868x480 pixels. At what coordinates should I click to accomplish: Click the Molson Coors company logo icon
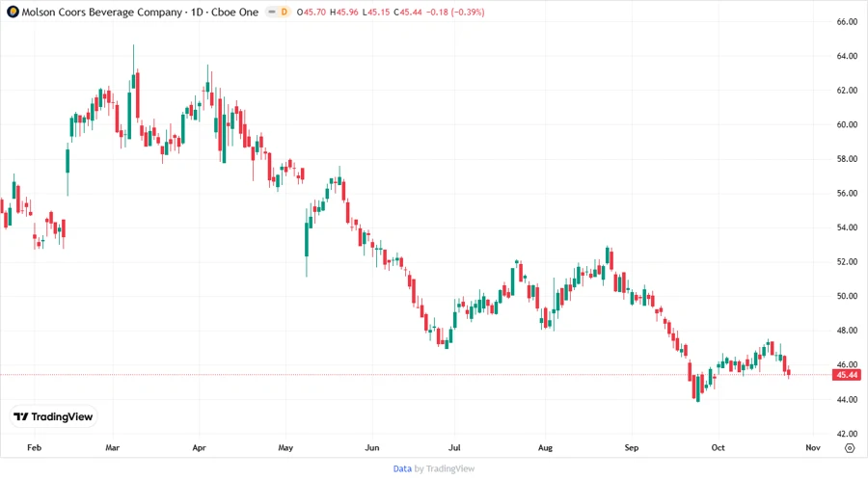tap(13, 12)
